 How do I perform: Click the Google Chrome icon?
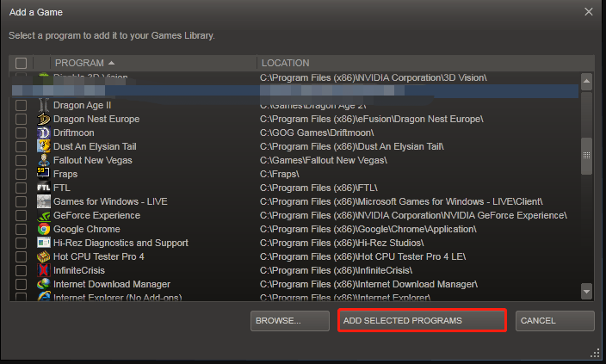(44, 229)
